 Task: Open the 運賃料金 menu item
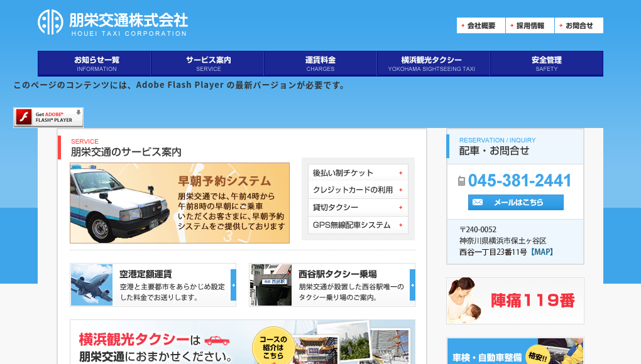(320, 63)
